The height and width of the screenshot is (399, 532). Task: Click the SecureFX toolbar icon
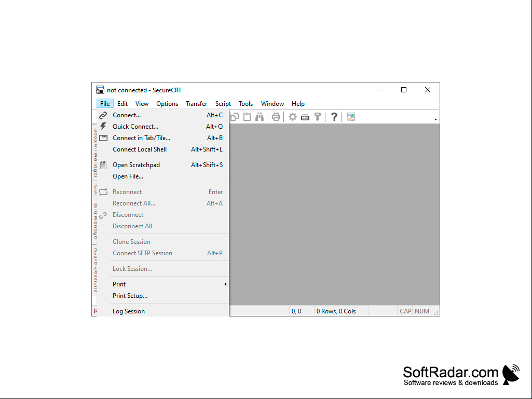click(351, 117)
